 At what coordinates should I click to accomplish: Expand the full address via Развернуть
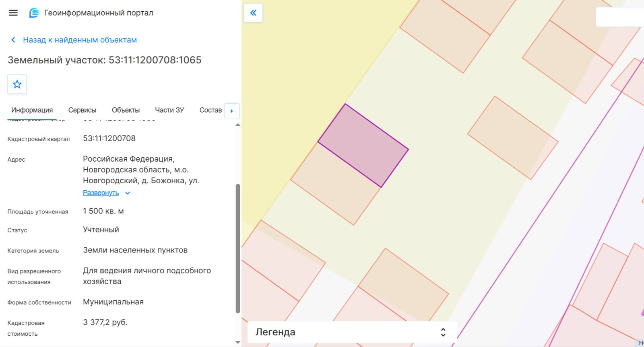click(101, 193)
